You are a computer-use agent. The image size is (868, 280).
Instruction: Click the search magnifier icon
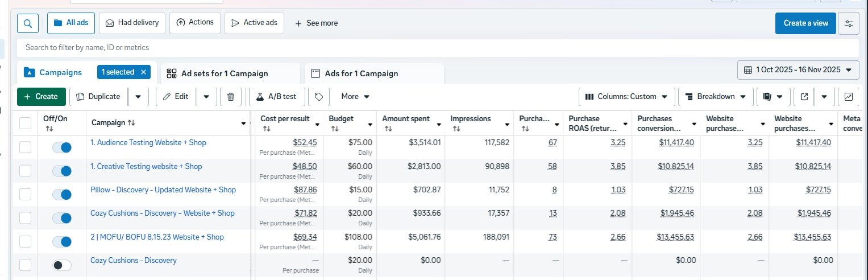(x=28, y=23)
